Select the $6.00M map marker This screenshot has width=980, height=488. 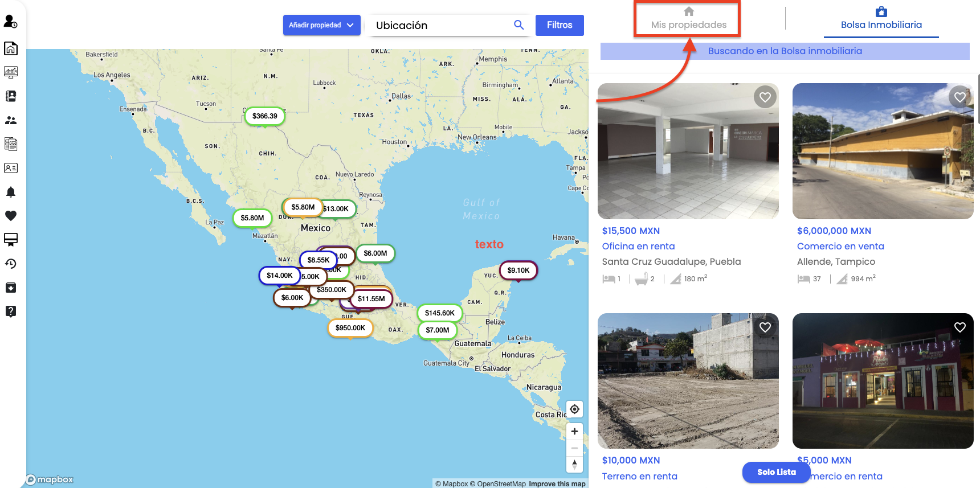[x=375, y=253]
